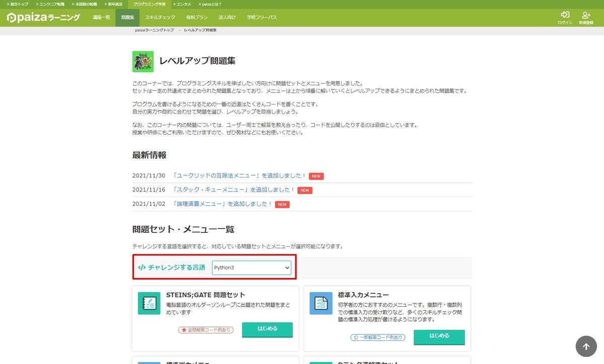
Task: Switch to the 問題集 tab
Action: pyautogui.click(x=127, y=17)
